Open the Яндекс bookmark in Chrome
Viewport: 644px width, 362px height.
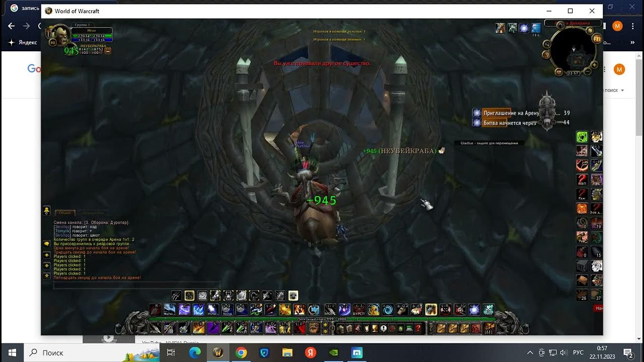tap(23, 43)
